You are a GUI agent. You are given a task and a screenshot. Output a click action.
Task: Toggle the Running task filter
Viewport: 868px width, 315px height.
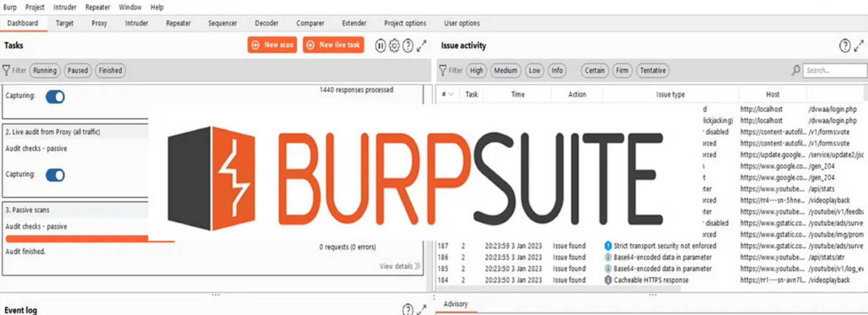(45, 71)
